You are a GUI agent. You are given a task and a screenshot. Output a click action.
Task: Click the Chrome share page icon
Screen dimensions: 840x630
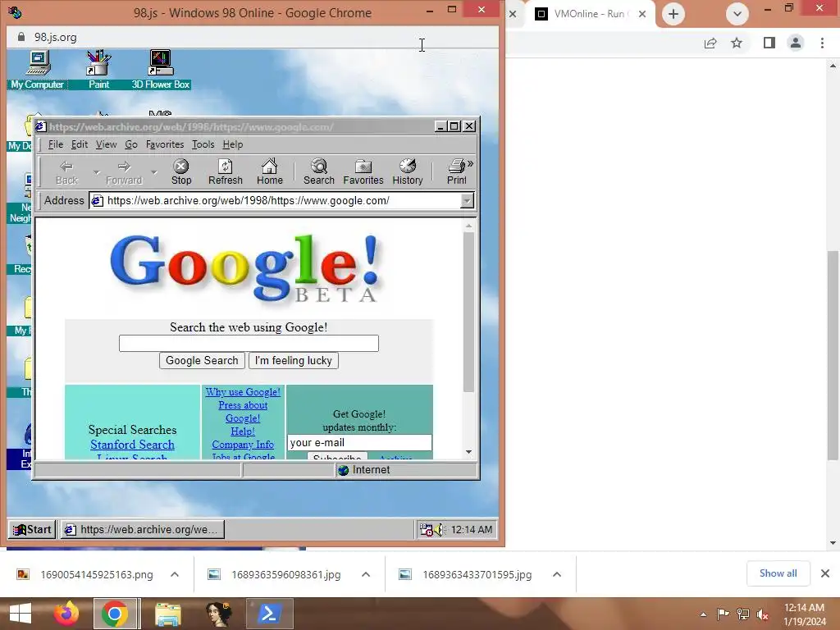710,43
